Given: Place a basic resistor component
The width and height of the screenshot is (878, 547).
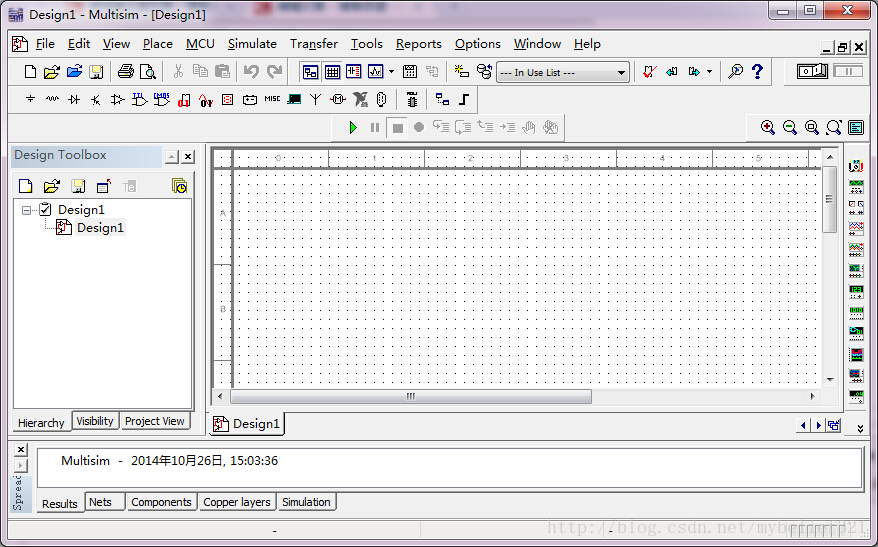Looking at the screenshot, I should point(52,100).
